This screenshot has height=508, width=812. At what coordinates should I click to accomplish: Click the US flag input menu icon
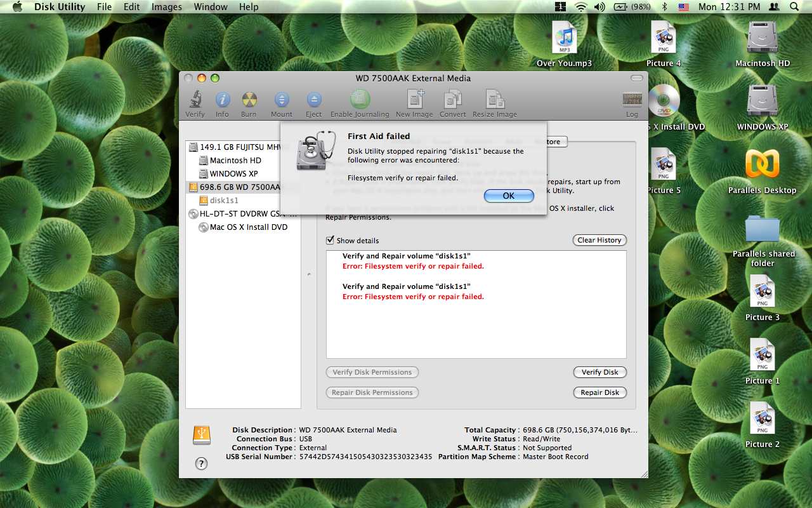683,7
